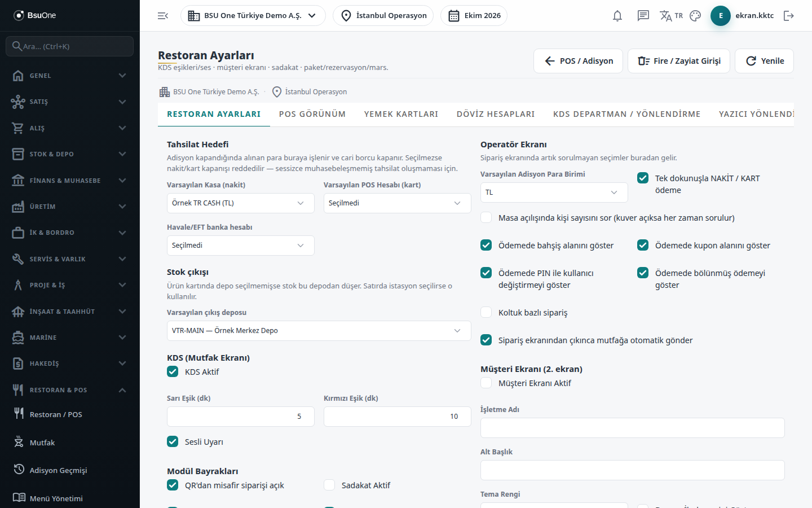Expand the SATIŞ sidebar section

tap(70, 102)
